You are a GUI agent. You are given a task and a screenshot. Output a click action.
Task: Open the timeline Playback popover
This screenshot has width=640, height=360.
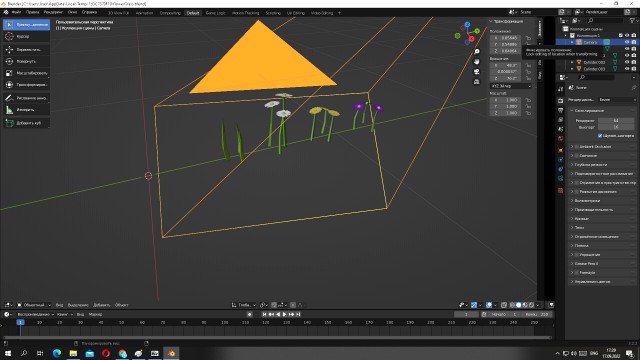click(36, 314)
